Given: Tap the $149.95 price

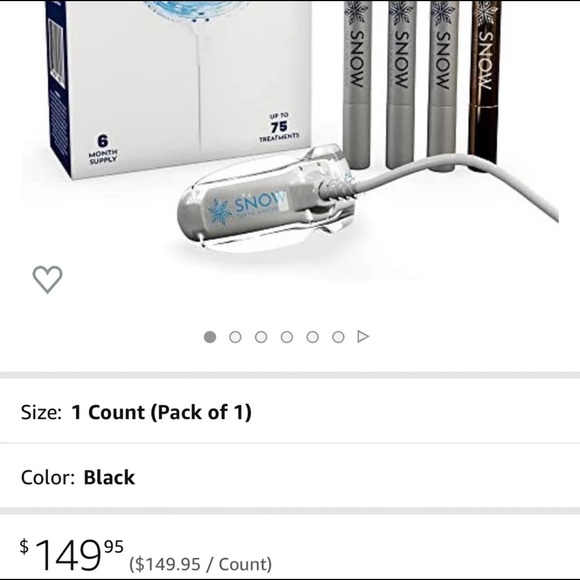Looking at the screenshot, I should tap(72, 554).
